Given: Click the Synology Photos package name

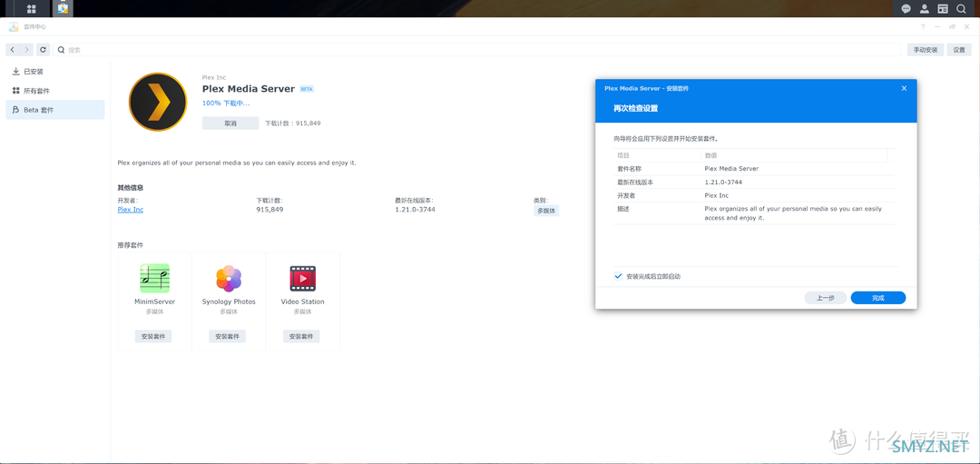Looking at the screenshot, I should click(x=229, y=301).
